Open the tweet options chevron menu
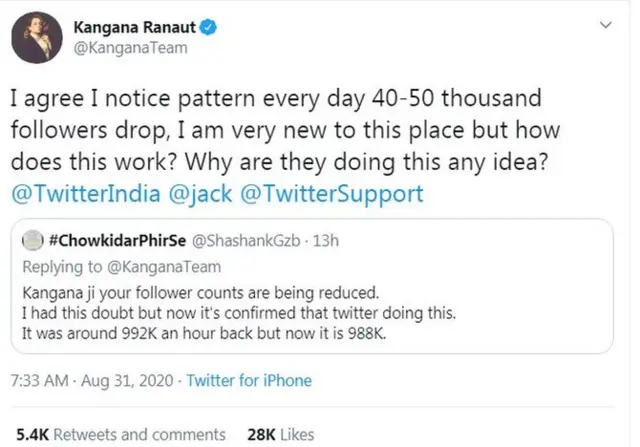This screenshot has width=640, height=447. click(x=606, y=26)
